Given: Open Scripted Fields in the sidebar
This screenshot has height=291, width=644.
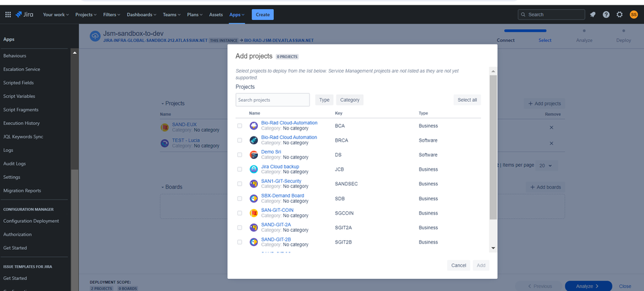Looking at the screenshot, I should pyautogui.click(x=19, y=82).
